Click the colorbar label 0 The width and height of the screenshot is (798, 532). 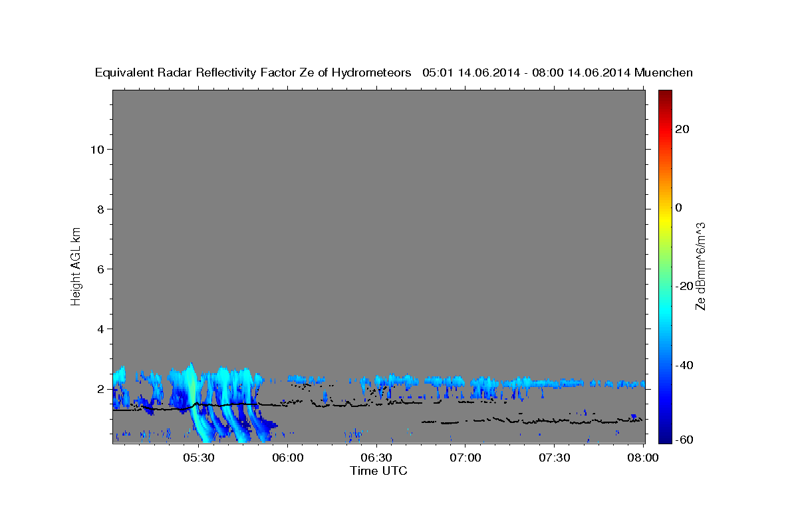pyautogui.click(x=679, y=207)
